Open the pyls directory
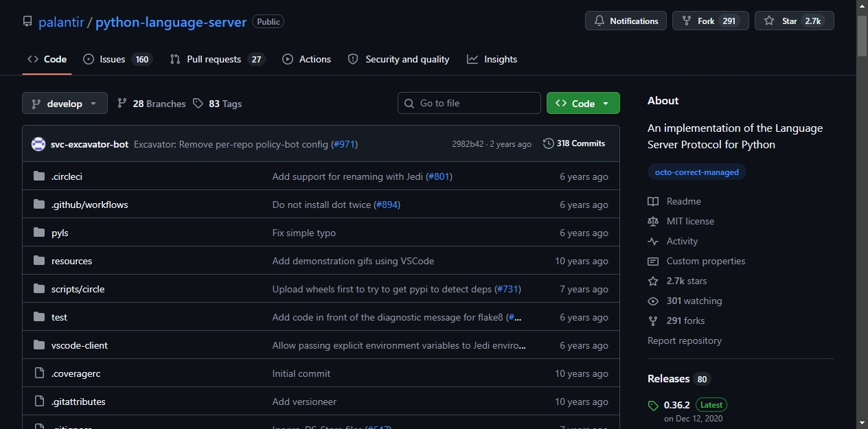This screenshot has height=429, width=868. (60, 233)
